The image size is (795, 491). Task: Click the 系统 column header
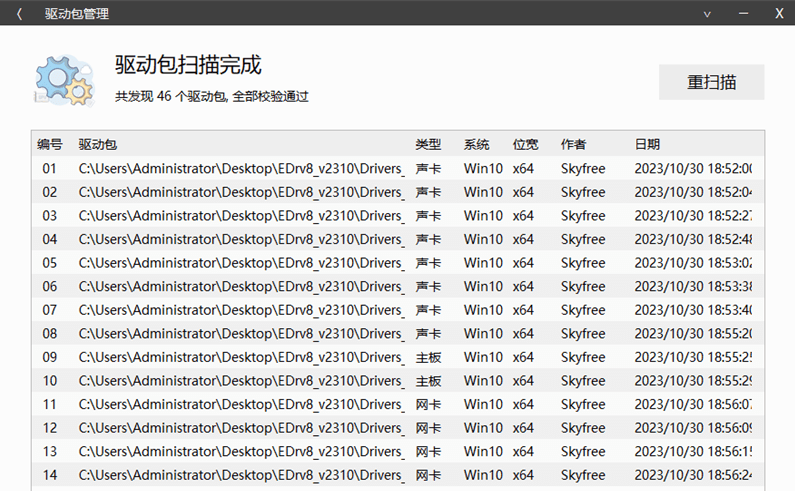coord(477,144)
